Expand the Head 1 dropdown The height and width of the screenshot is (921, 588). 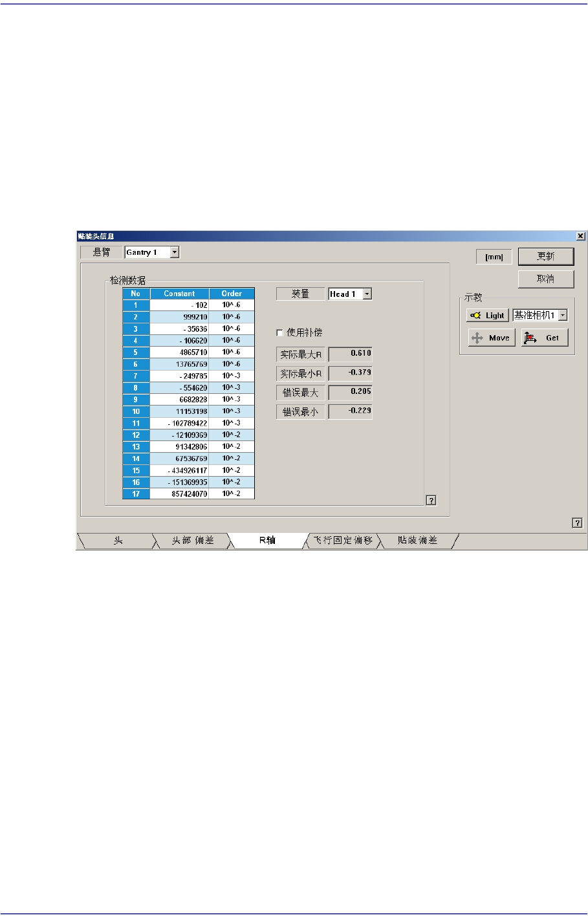[367, 294]
